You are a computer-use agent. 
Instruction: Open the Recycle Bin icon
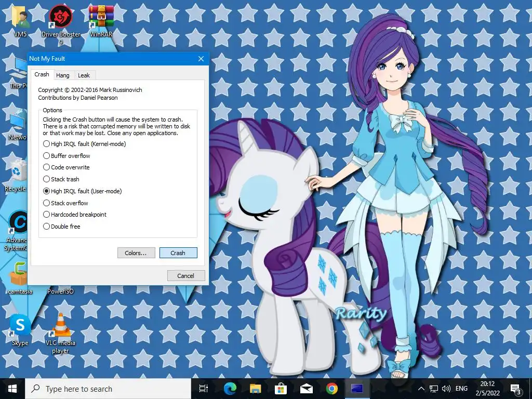(16, 176)
